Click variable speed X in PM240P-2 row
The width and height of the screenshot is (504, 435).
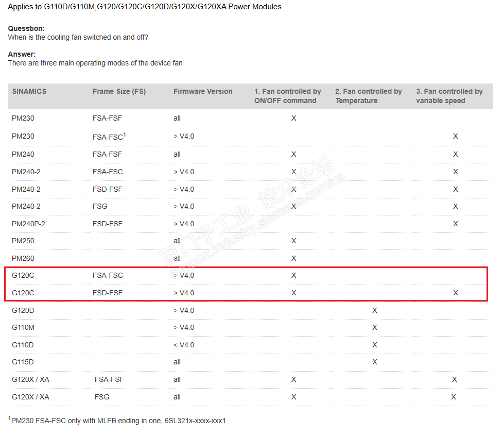456,224
